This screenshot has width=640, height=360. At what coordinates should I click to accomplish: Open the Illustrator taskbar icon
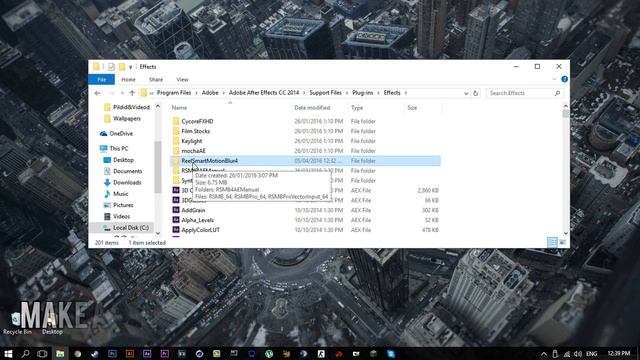pyautogui.click(x=130, y=354)
